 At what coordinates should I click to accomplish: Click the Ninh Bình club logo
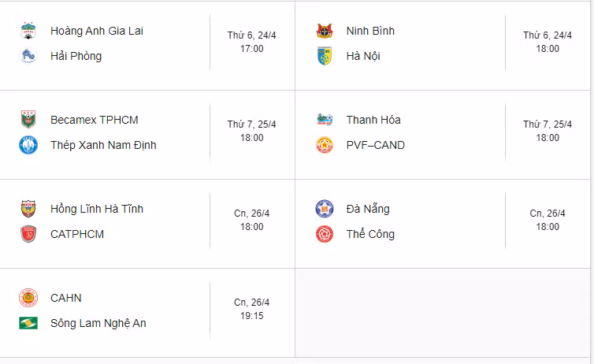[x=325, y=32]
